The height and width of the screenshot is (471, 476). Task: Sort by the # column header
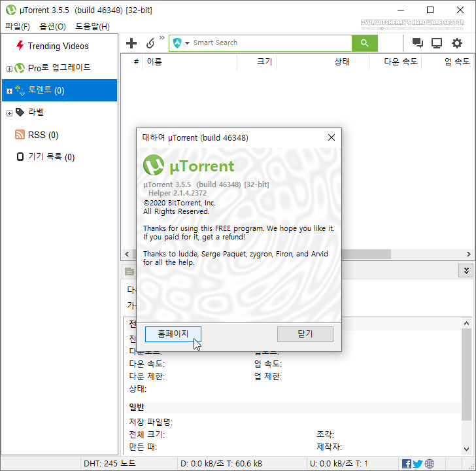[136, 61]
